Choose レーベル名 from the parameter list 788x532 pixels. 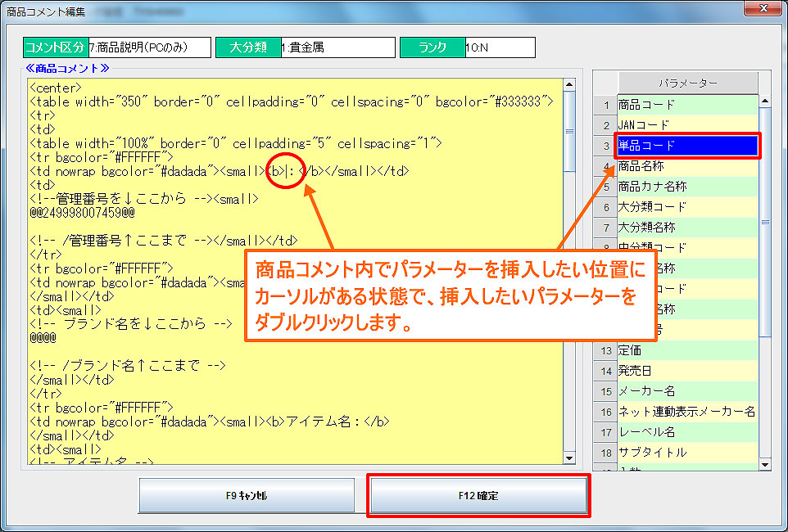click(x=687, y=432)
